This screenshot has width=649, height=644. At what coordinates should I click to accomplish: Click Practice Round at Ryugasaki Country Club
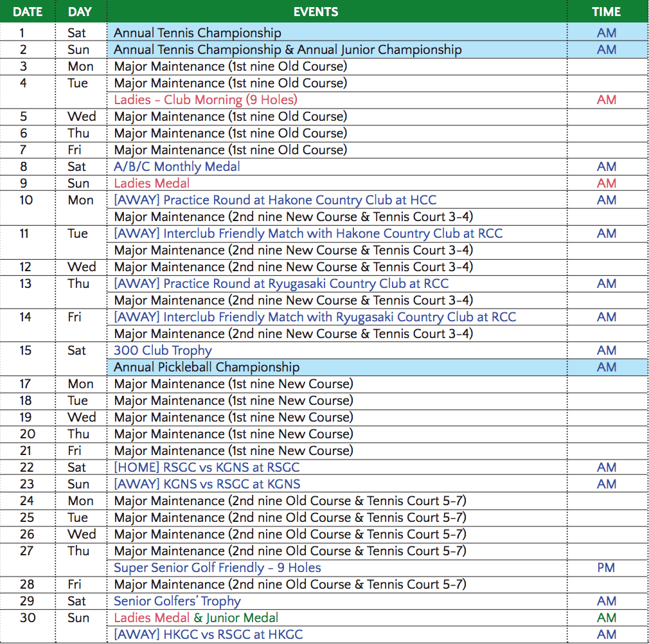point(281,283)
